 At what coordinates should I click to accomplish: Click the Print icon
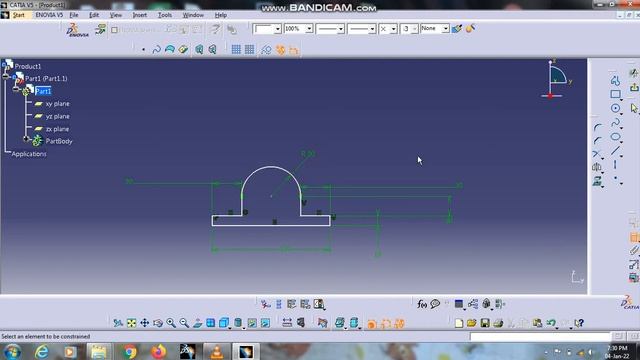click(x=498, y=323)
